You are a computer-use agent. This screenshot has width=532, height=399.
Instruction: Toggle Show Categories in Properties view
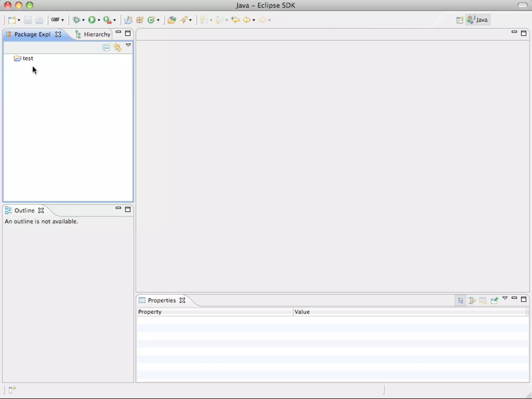point(461,301)
